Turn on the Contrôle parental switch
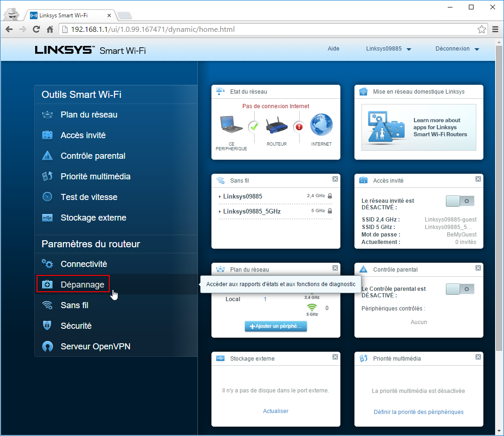The height and width of the screenshot is (436, 504). click(x=459, y=289)
